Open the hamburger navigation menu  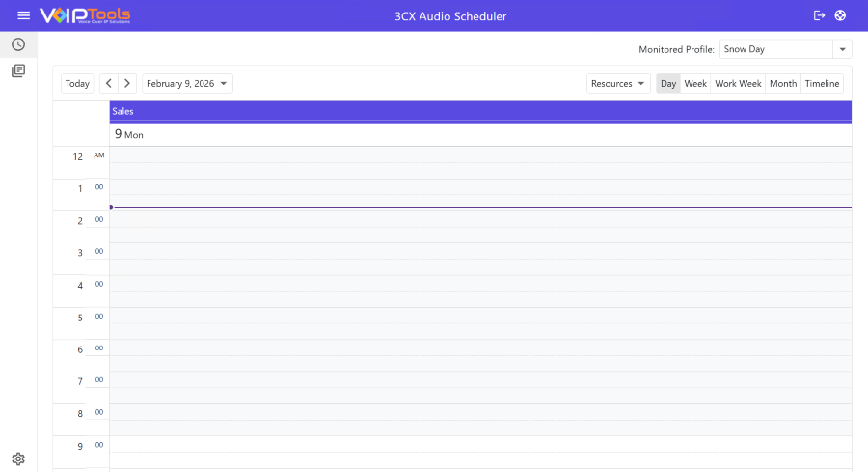23,15
